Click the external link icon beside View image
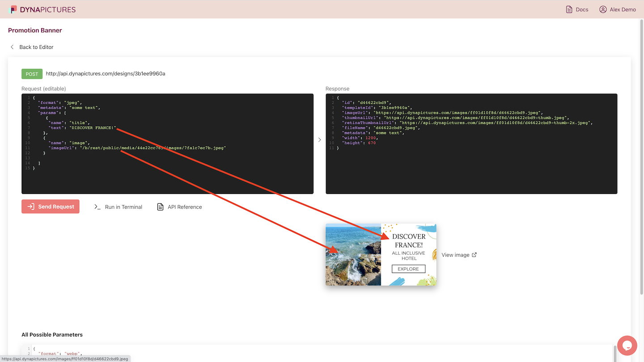This screenshot has height=362, width=644. point(475,255)
